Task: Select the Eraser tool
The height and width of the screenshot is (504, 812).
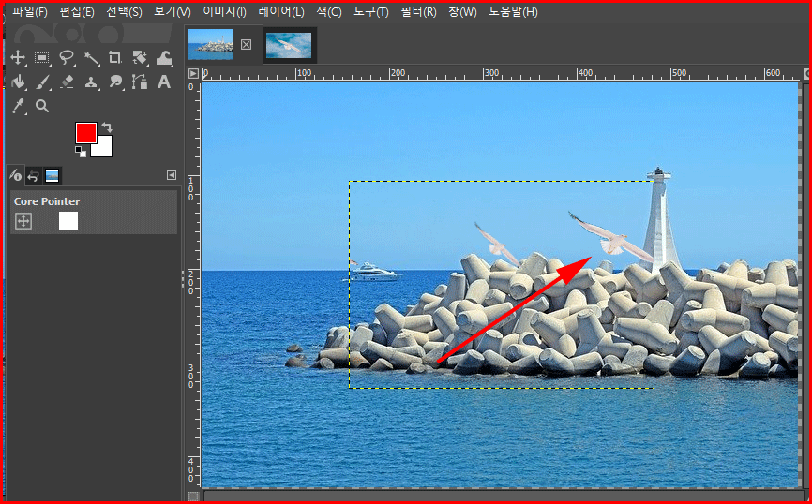Action: [67, 82]
